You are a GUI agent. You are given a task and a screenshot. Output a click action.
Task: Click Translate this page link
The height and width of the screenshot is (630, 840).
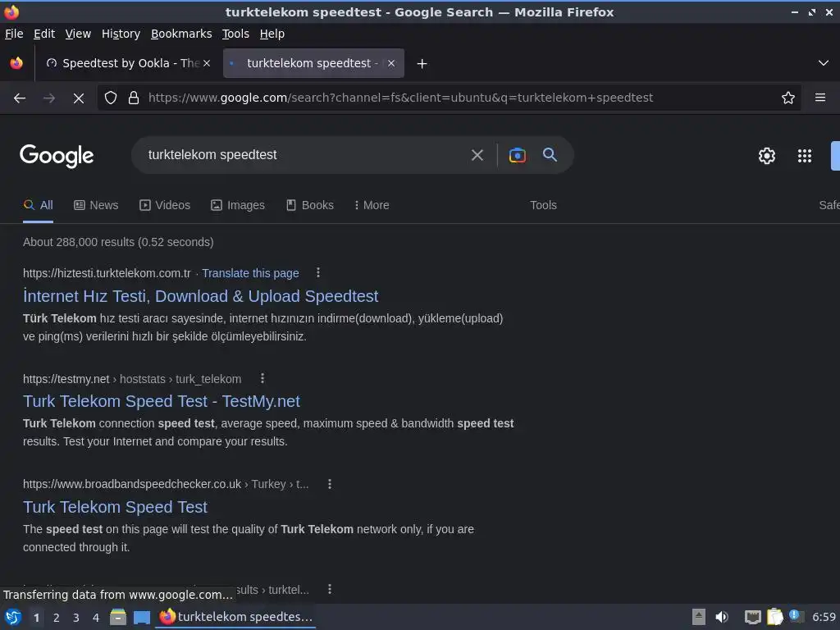click(250, 273)
